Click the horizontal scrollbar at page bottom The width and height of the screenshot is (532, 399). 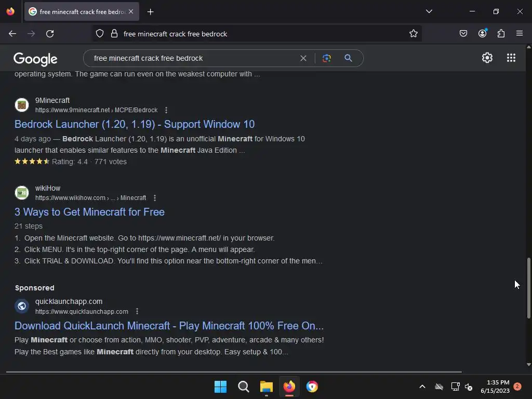tap(234, 372)
